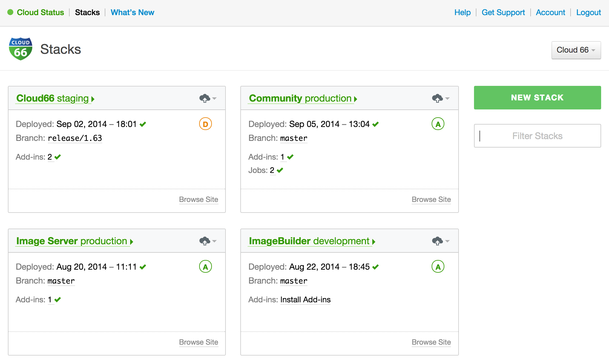Click master branch on Community production

coord(294,138)
